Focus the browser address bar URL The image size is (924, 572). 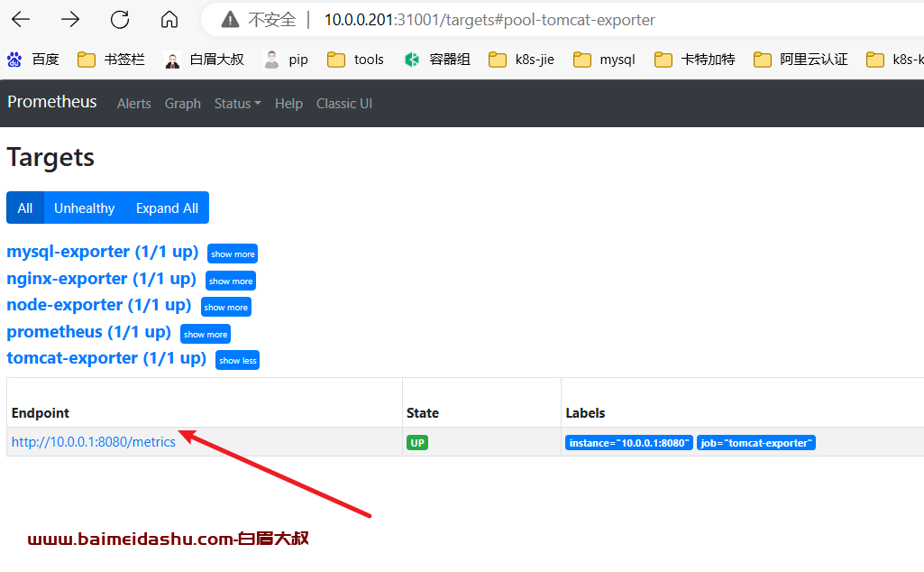click(489, 20)
